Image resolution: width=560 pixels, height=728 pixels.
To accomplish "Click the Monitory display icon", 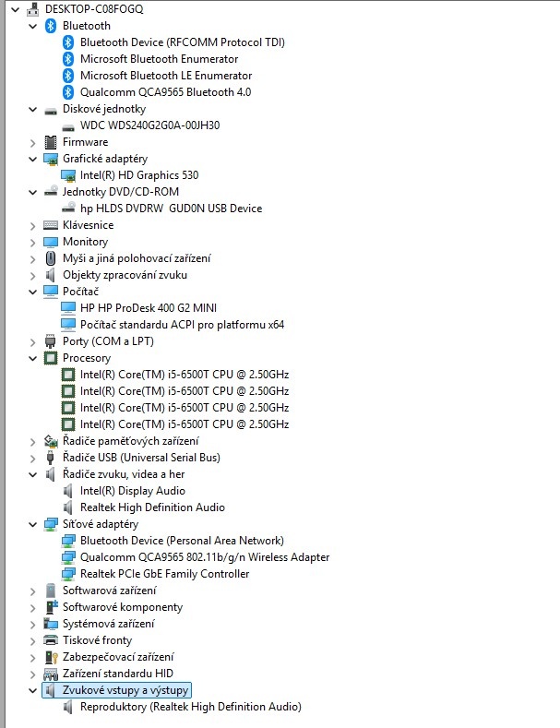I will (x=51, y=242).
